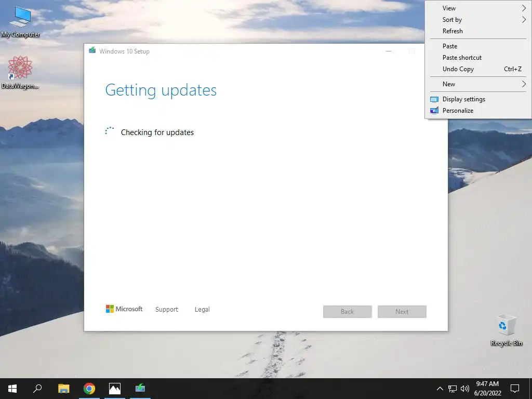Select Undo Copy menu entry
Viewport: 532px width, 399px height.
478,69
